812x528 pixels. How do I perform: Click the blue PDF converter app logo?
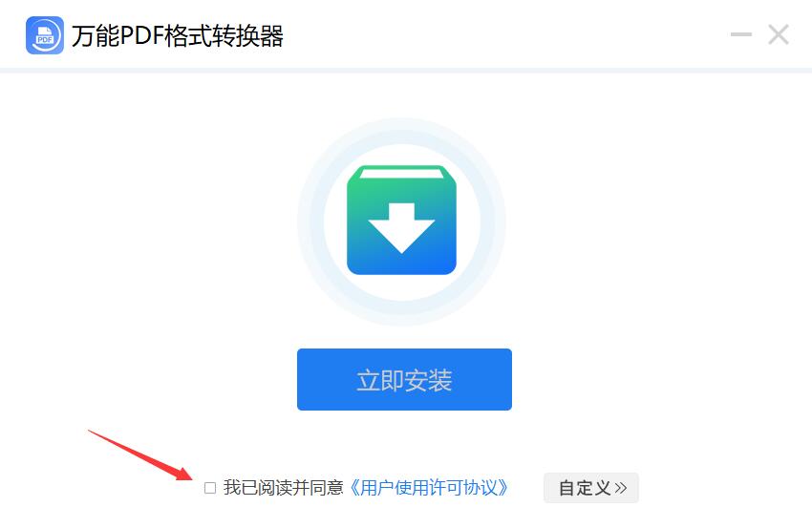(x=45, y=35)
